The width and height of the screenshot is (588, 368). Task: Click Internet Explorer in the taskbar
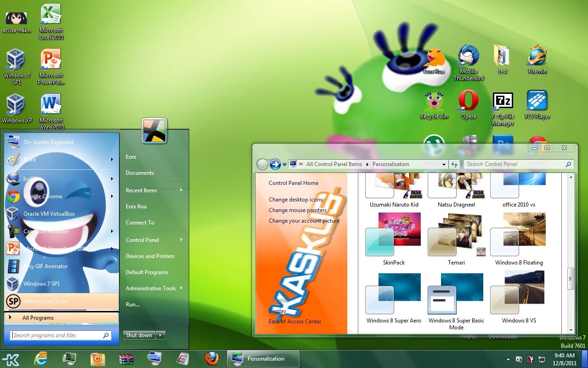tap(41, 359)
